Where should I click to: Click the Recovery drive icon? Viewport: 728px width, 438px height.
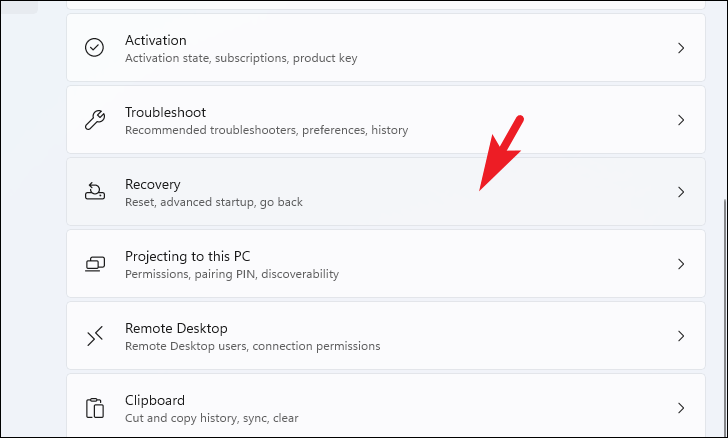95,191
